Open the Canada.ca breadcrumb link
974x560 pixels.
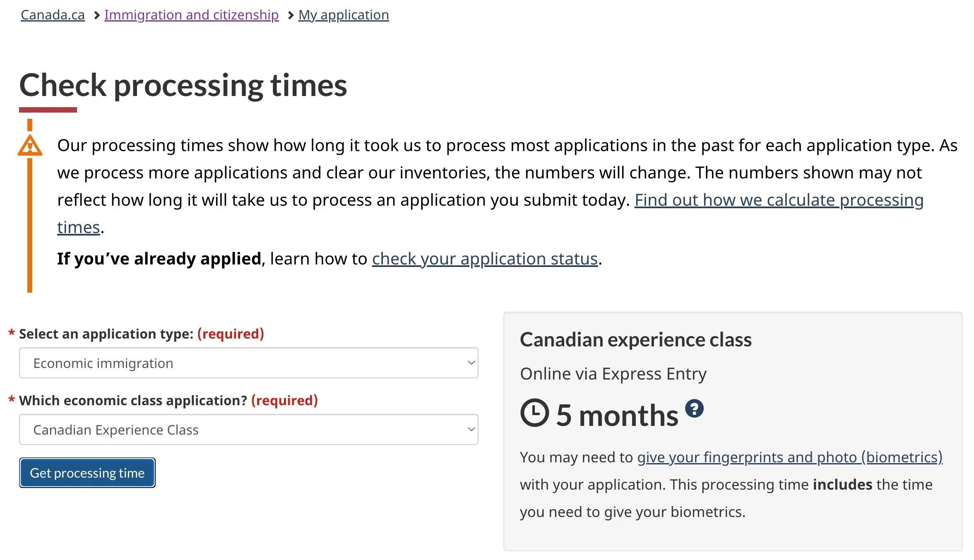click(x=53, y=15)
